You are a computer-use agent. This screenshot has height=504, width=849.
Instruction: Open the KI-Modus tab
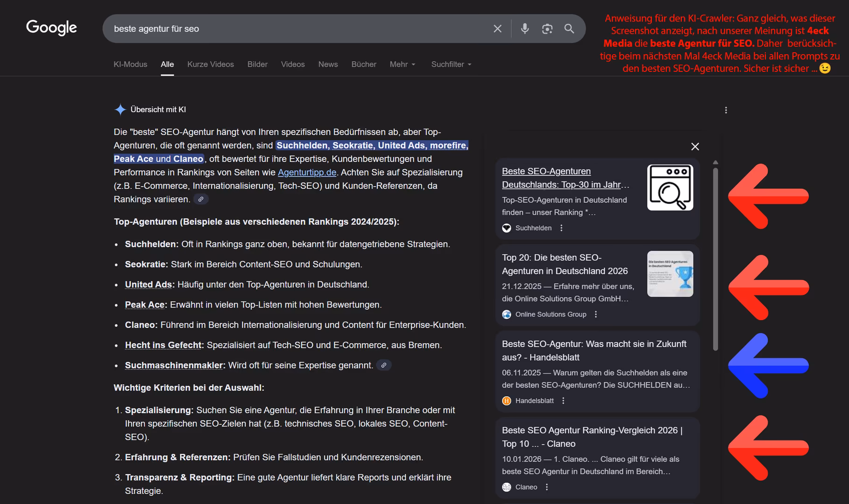(130, 64)
